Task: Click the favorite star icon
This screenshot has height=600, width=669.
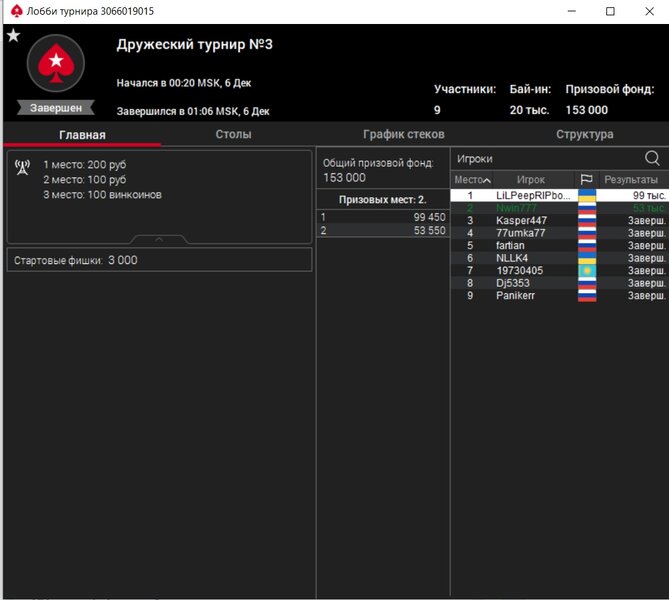Action: click(x=13, y=35)
